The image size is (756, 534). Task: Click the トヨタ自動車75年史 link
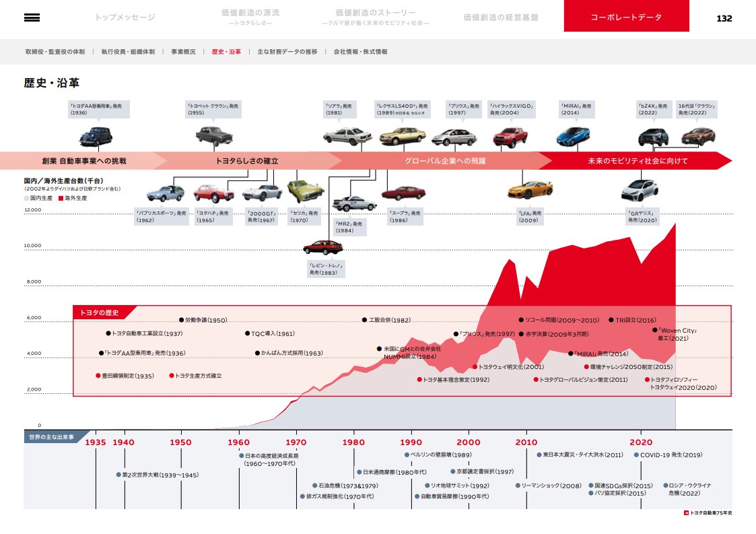tap(708, 512)
